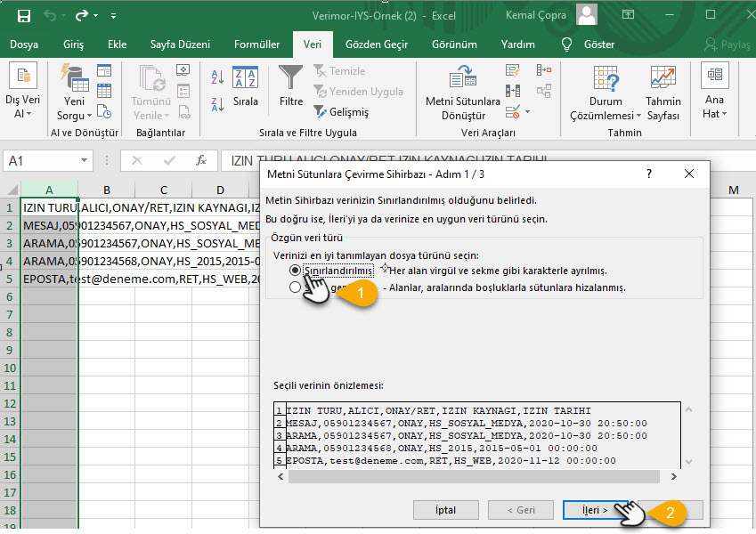Choose the Sınırlandırılmış radio option
Screen dimensions: 756x534
pyautogui.click(x=295, y=271)
